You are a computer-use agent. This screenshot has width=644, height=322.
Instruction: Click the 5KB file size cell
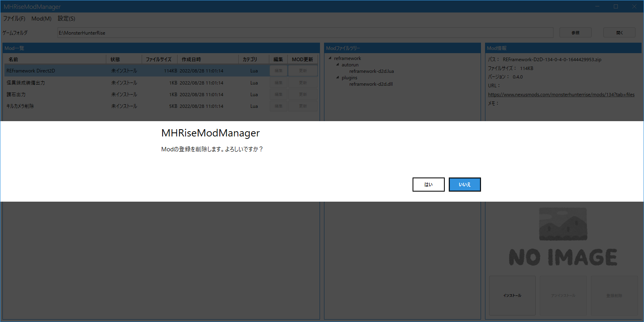click(x=173, y=106)
